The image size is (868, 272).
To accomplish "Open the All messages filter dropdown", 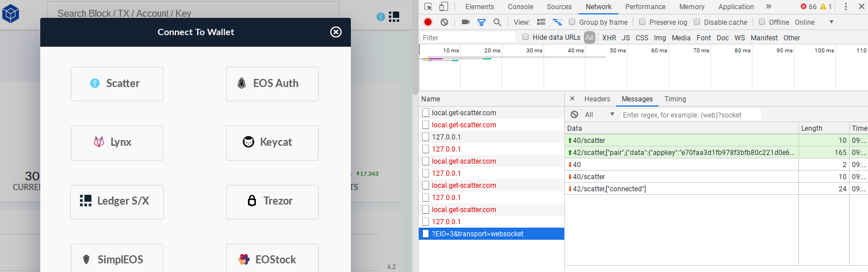I will point(600,115).
